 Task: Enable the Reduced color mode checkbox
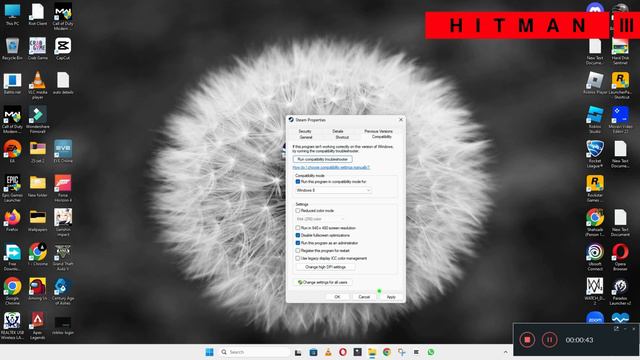[x=298, y=211]
